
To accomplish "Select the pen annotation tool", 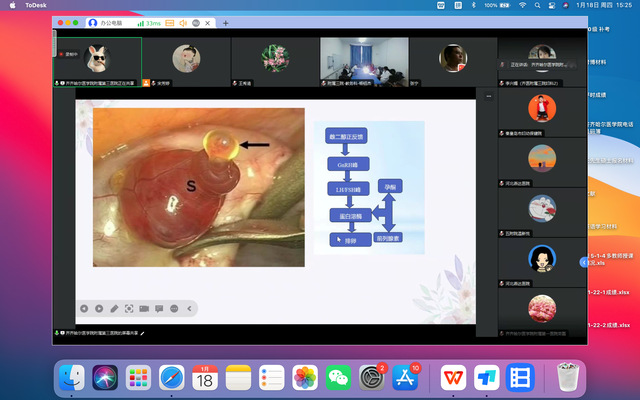I will click(x=114, y=308).
